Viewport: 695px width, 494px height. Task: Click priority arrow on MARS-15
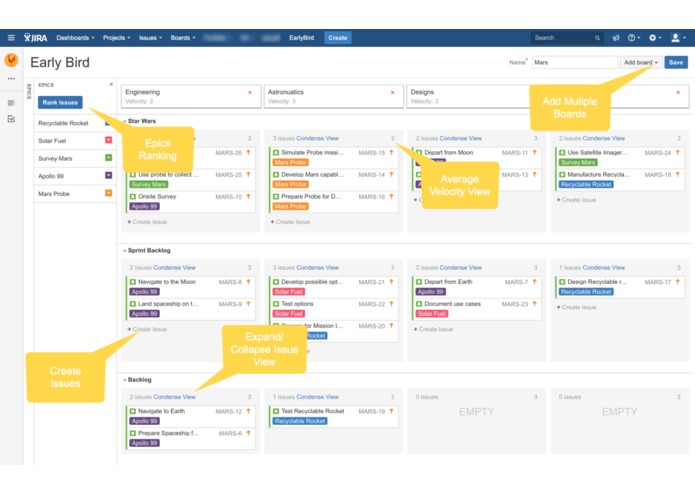(391, 152)
